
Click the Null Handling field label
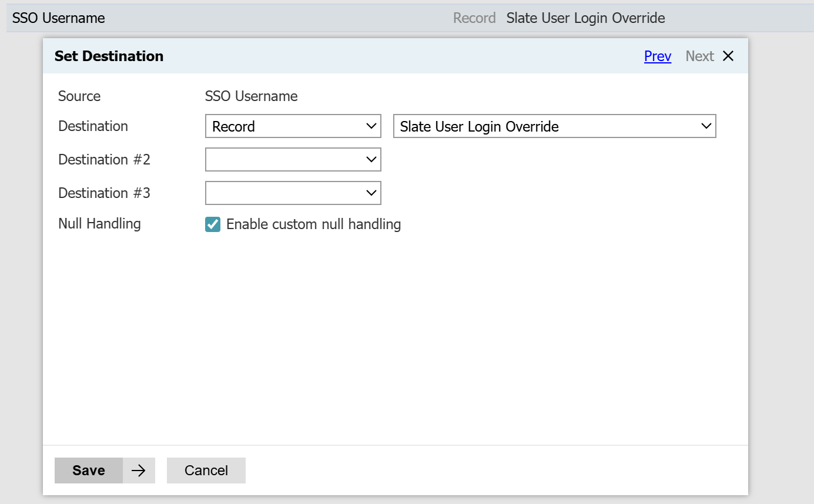[99, 224]
